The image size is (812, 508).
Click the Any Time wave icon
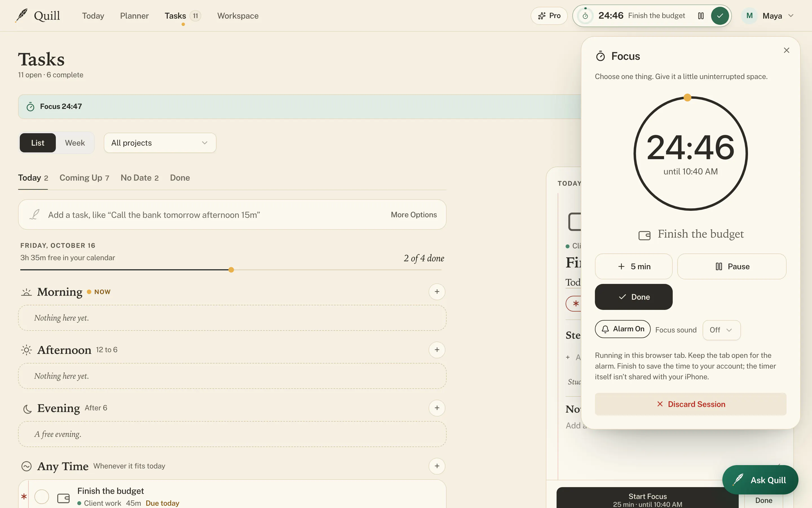[27, 466]
